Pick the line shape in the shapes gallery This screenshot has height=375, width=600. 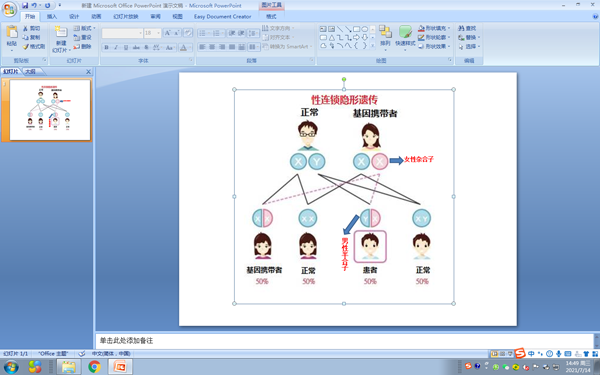coord(340,29)
